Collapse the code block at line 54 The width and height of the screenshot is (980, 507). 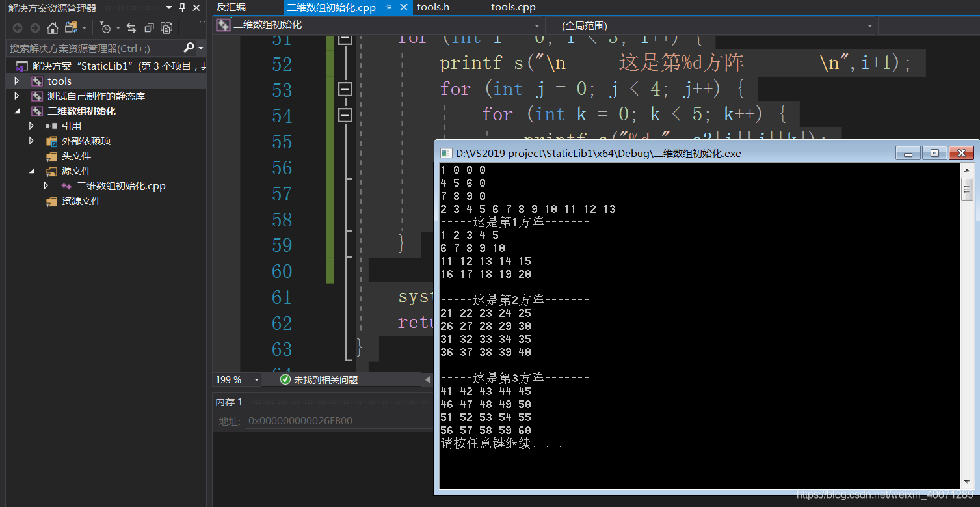(345, 115)
